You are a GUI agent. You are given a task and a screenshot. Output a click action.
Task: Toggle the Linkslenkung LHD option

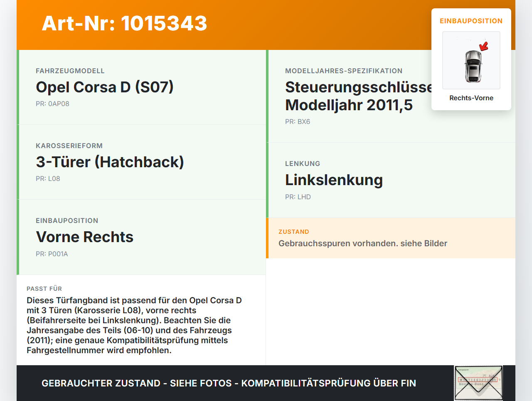[334, 180]
